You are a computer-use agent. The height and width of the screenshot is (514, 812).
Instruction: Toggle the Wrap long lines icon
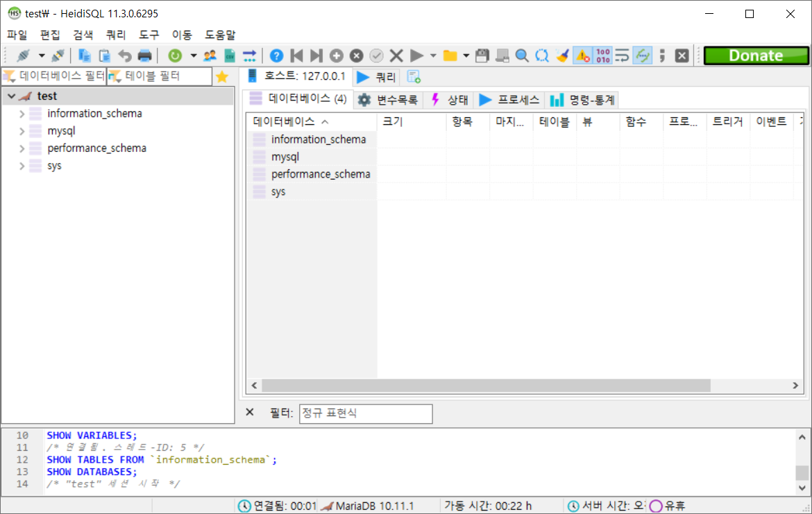coord(622,55)
